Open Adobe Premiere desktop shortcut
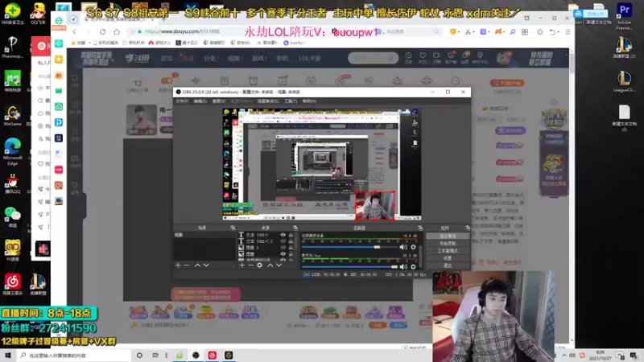 624,16
